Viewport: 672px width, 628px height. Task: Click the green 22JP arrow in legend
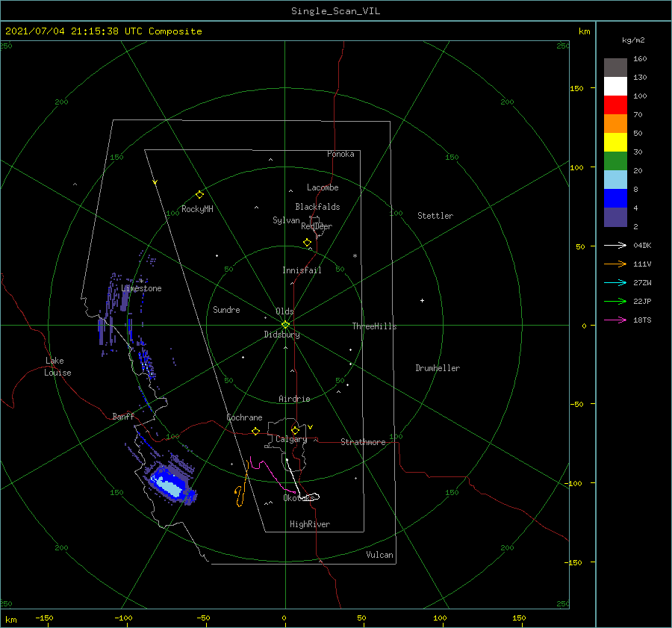(x=615, y=302)
